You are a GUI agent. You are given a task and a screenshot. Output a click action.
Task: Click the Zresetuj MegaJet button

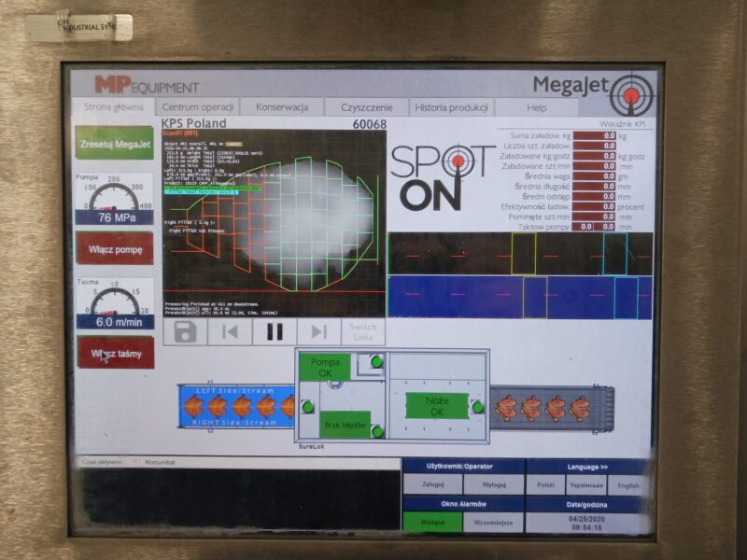click(115, 144)
